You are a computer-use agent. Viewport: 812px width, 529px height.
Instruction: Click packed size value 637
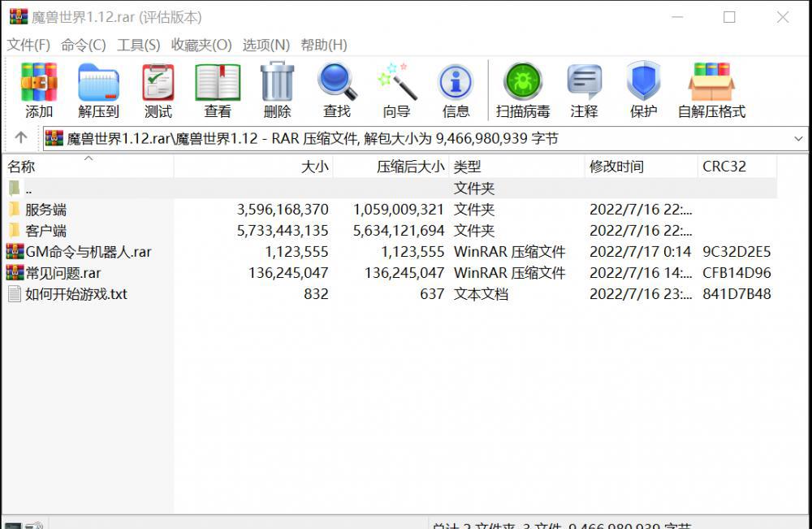(x=432, y=294)
